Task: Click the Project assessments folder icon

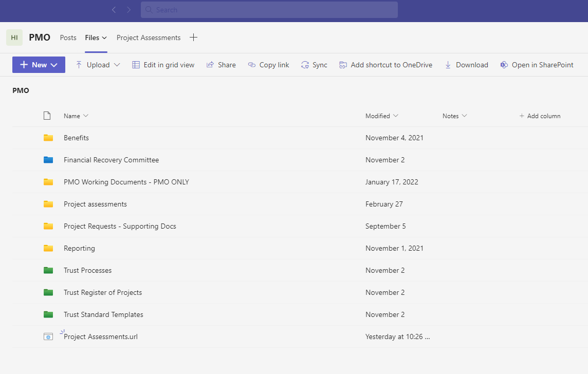Action: click(48, 204)
